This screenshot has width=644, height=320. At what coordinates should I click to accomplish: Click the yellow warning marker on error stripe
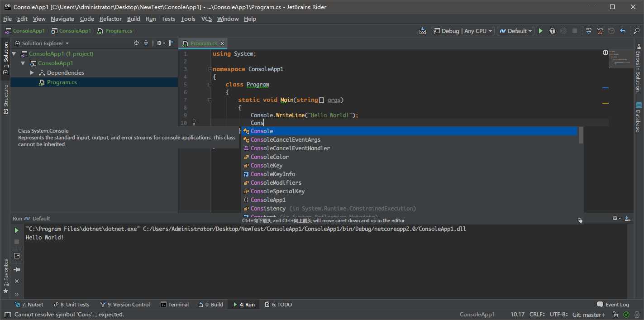[x=605, y=103]
